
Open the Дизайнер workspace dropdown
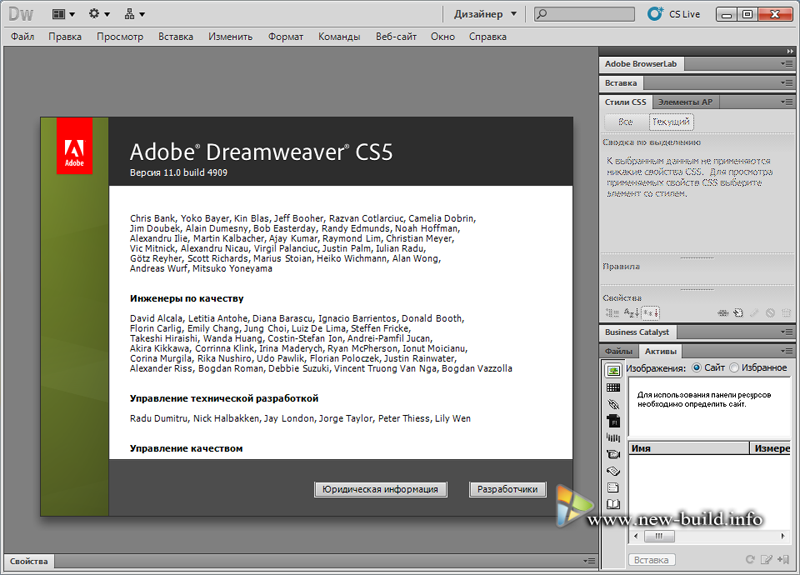tap(485, 14)
